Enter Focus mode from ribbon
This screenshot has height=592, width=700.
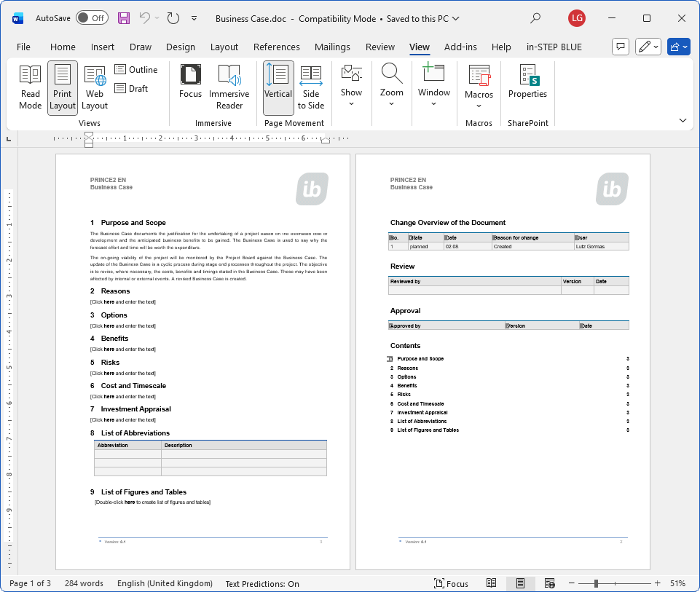pyautogui.click(x=191, y=87)
